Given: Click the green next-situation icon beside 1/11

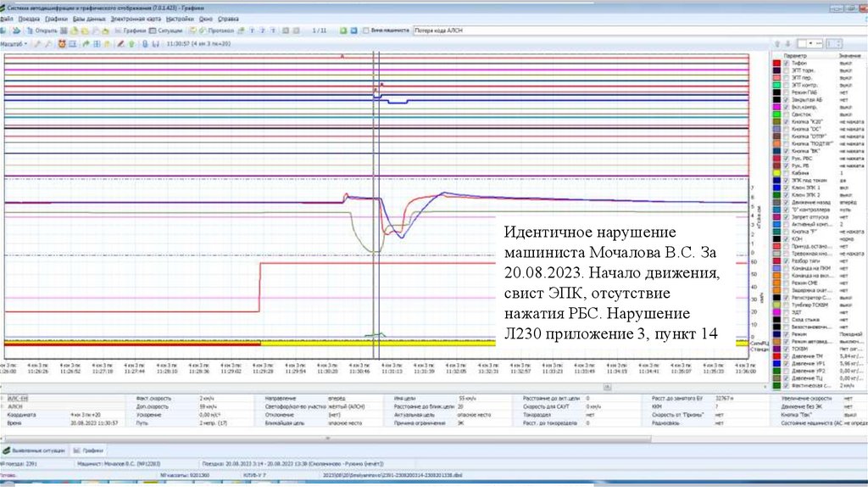Looking at the screenshot, I should point(342,31).
